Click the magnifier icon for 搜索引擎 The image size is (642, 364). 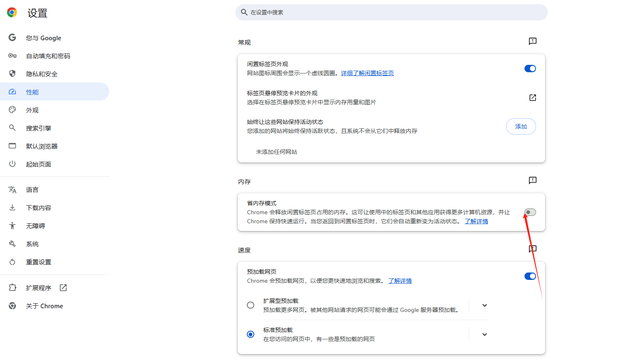tap(12, 128)
